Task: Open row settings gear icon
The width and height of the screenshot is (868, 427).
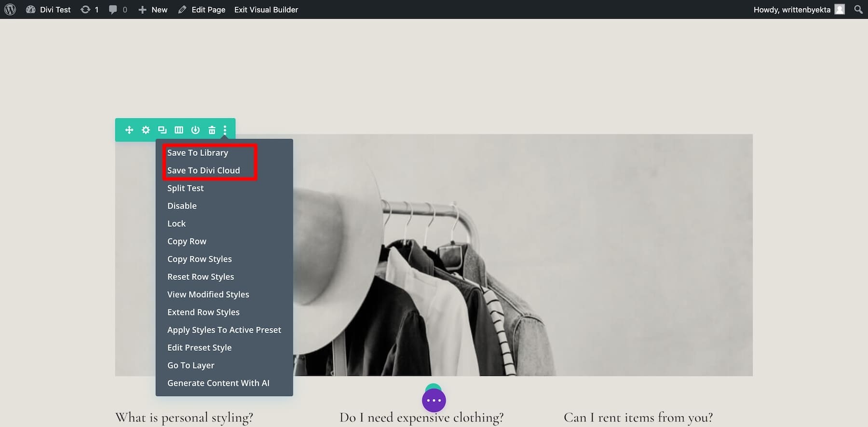Action: 146,130
